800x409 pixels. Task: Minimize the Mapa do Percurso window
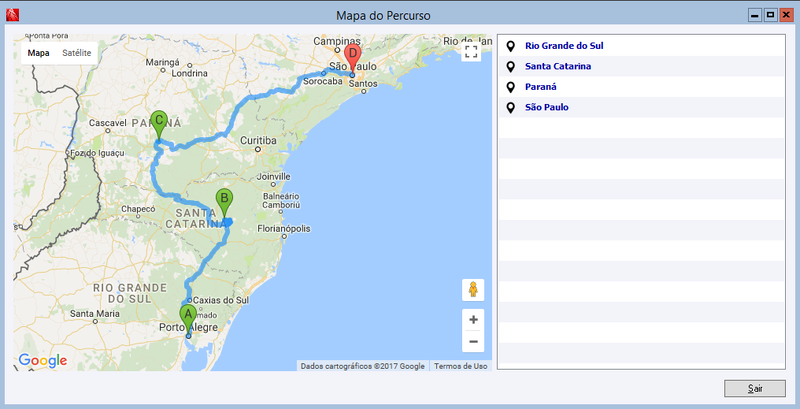pyautogui.click(x=755, y=16)
